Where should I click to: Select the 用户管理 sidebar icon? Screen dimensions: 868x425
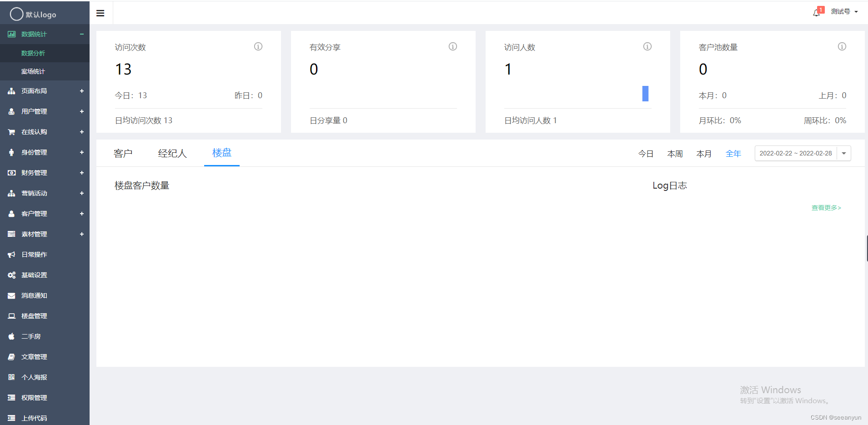click(x=11, y=111)
